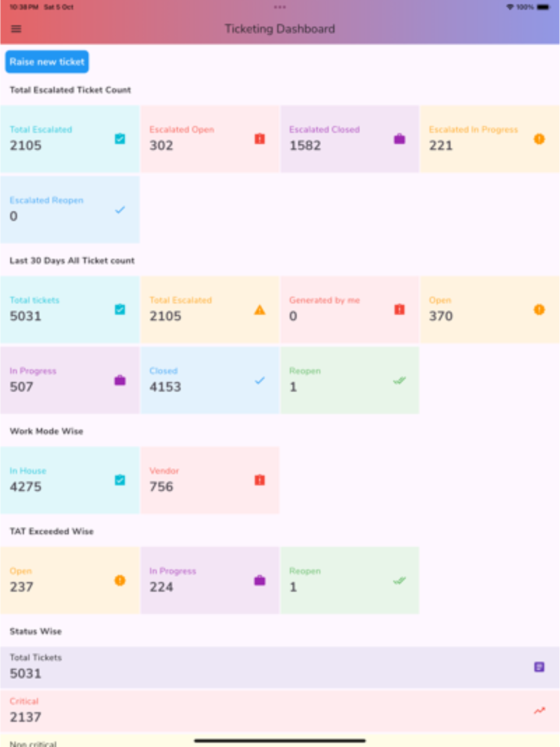560x747 pixels.
Task: Open the TAT Exceeded Open 237 card
Action: click(70, 580)
